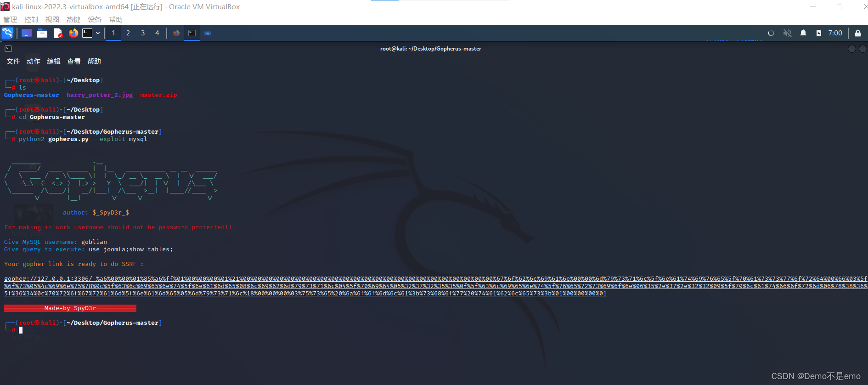
Task: Toggle the muted volume tray icon
Action: pyautogui.click(x=787, y=33)
